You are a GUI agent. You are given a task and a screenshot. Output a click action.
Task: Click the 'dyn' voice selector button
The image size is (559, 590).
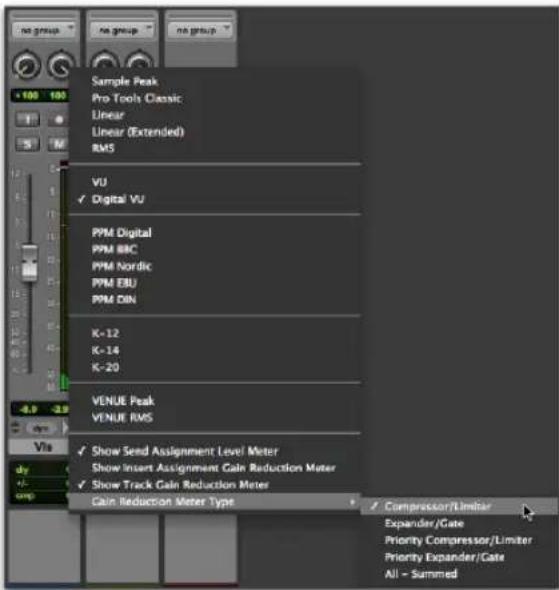pyautogui.click(x=41, y=428)
